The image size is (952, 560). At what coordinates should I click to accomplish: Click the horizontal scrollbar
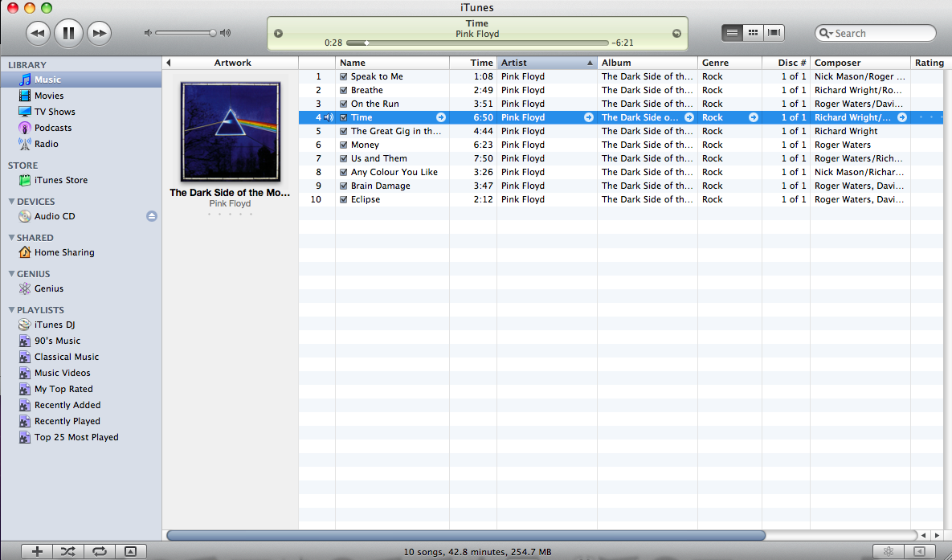[466, 535]
